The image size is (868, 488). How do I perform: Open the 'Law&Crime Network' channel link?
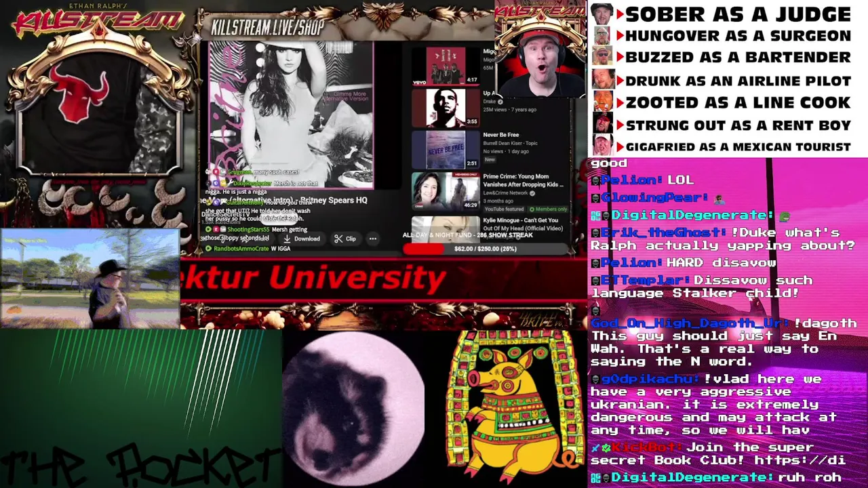pos(505,192)
